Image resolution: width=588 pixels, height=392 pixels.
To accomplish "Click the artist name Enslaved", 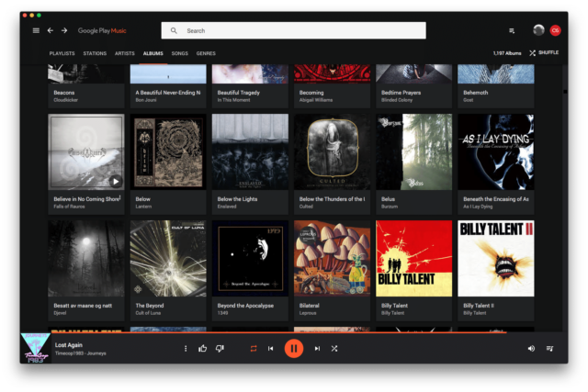I will tap(227, 207).
